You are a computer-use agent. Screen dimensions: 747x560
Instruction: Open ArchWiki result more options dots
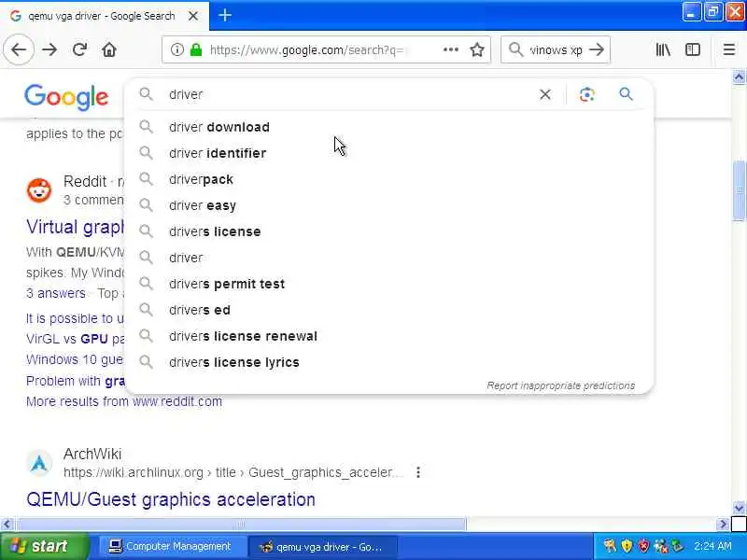(417, 472)
